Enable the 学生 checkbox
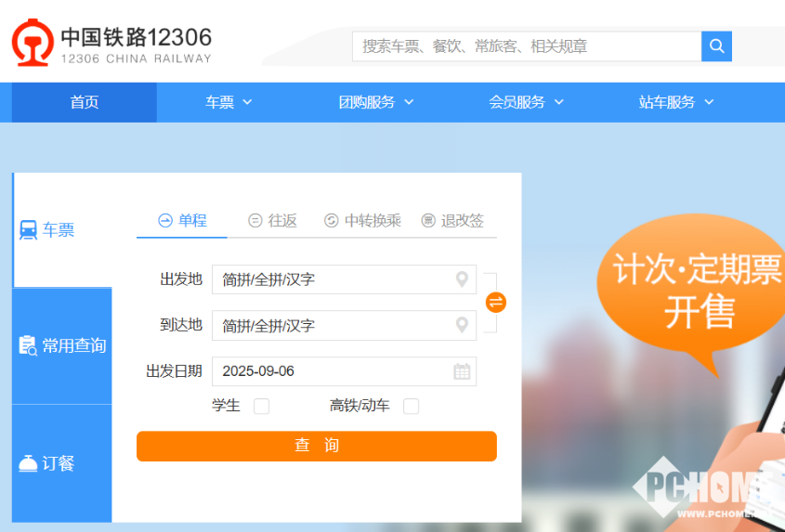Image resolution: width=785 pixels, height=532 pixels. pos(262,406)
